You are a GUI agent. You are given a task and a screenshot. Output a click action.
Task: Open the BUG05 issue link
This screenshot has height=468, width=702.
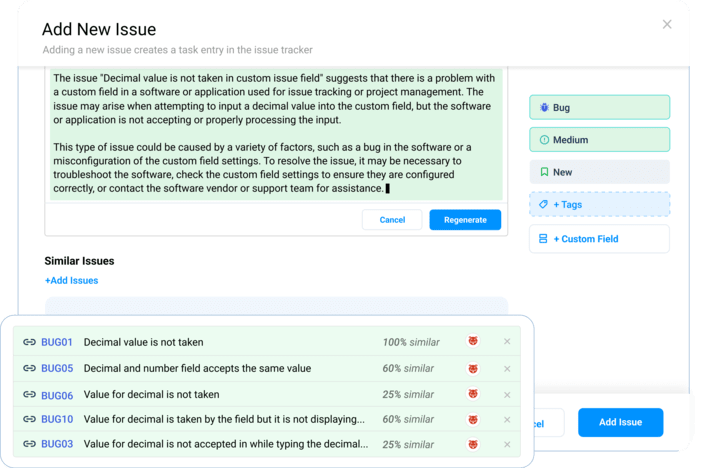57,369
